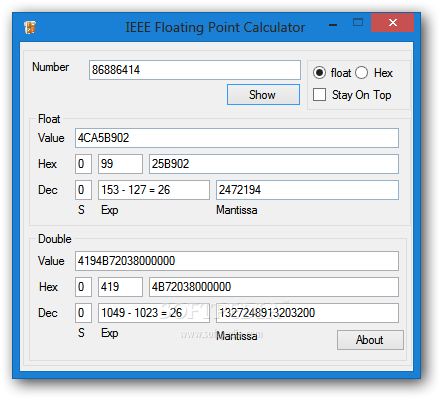The image size is (441, 399).
Task: Click the Number input field
Action: (x=195, y=70)
